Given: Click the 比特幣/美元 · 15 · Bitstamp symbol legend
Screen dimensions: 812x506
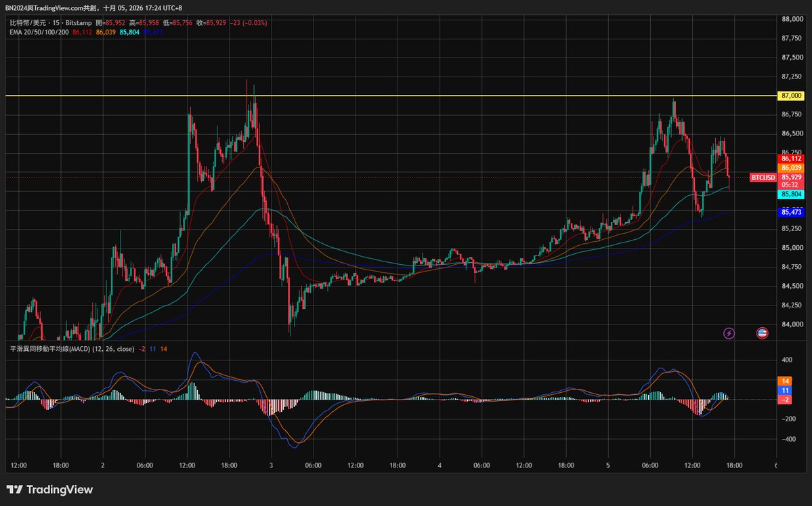Looking at the screenshot, I should pyautogui.click(x=51, y=23).
